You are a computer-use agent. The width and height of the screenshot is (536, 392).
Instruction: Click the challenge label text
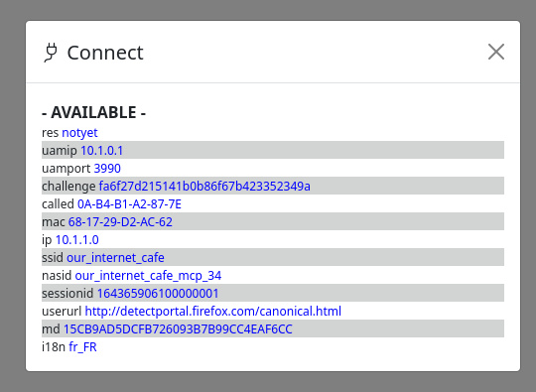pos(68,187)
